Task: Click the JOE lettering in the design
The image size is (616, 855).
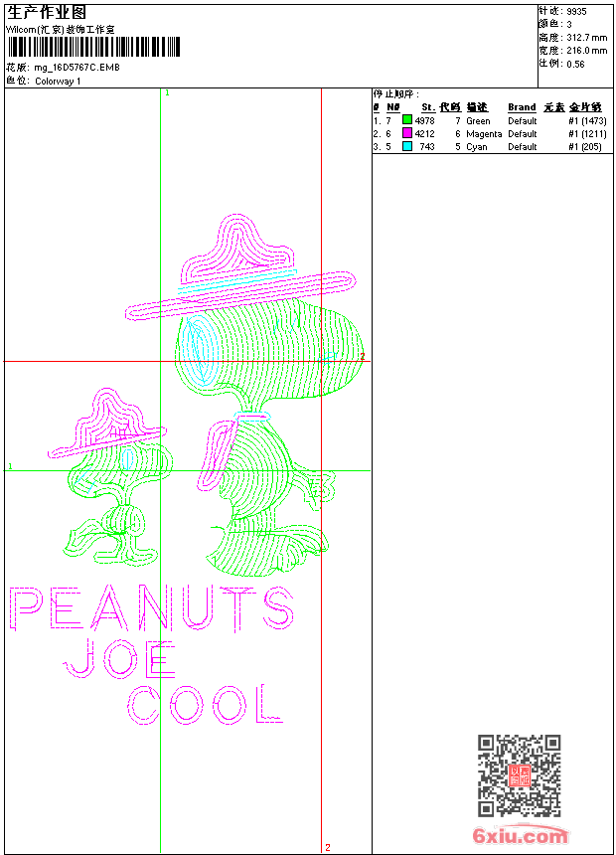Action: 120,659
